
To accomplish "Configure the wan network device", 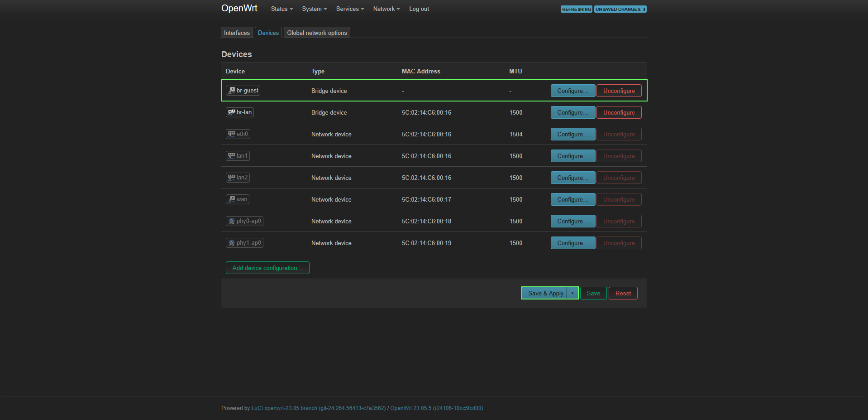I will (x=573, y=199).
